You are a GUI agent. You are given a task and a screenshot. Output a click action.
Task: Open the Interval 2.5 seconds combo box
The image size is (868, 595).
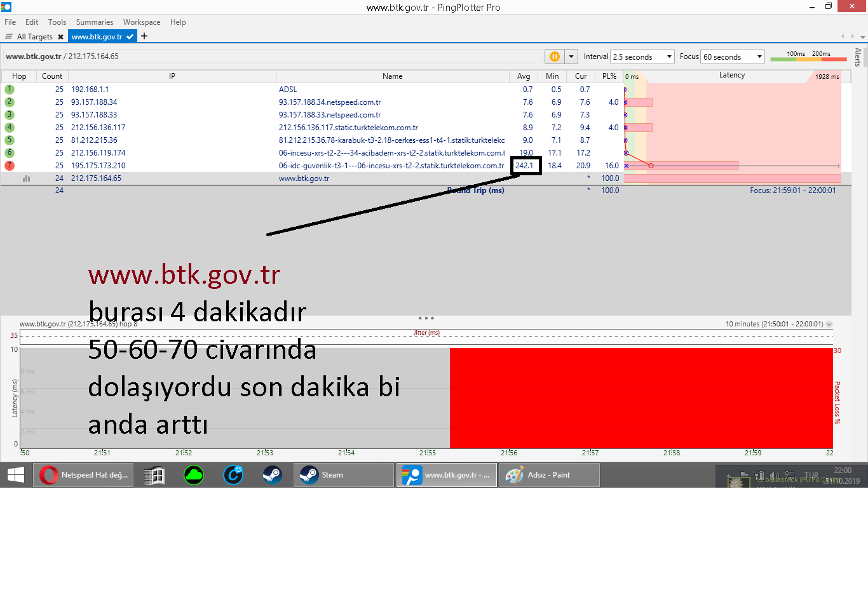[642, 57]
